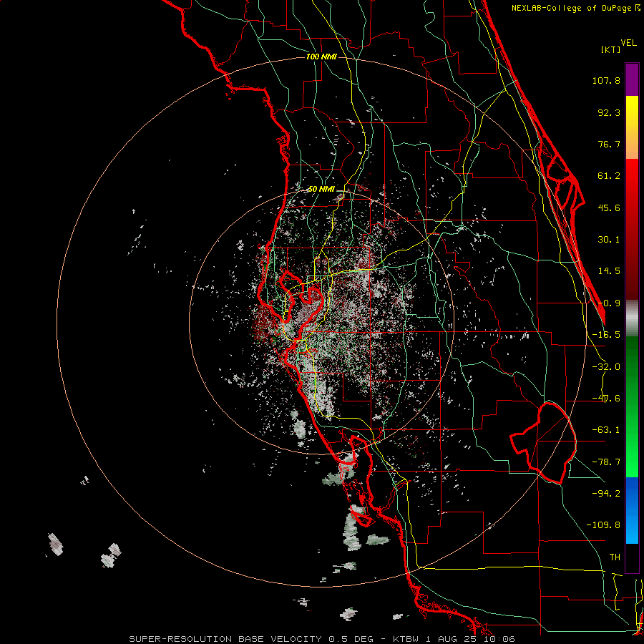Click the 61.2 scale value
Image resolution: width=644 pixels, height=644 pixels.
click(609, 176)
